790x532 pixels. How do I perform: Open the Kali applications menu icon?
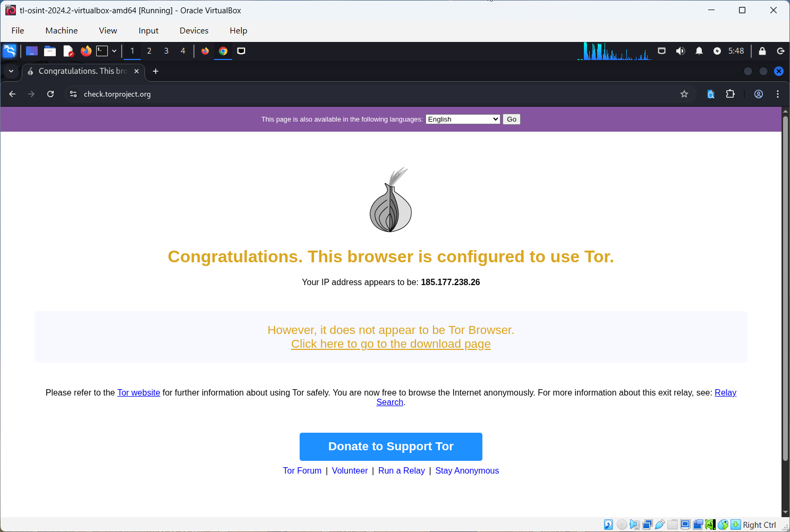(10, 51)
